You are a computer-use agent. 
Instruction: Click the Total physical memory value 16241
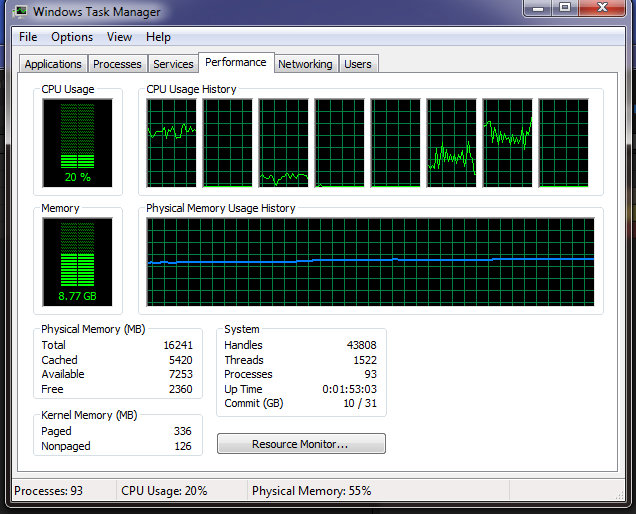pos(178,345)
